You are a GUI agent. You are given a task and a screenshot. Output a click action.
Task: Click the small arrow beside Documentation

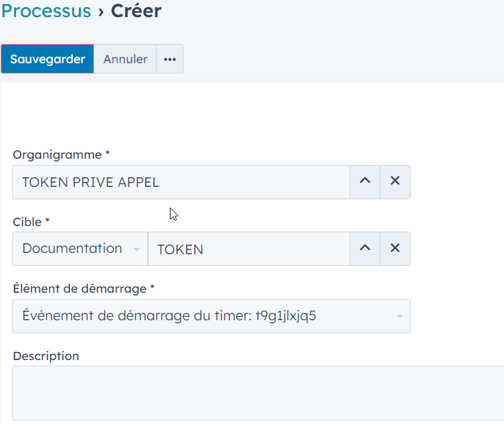click(x=136, y=249)
